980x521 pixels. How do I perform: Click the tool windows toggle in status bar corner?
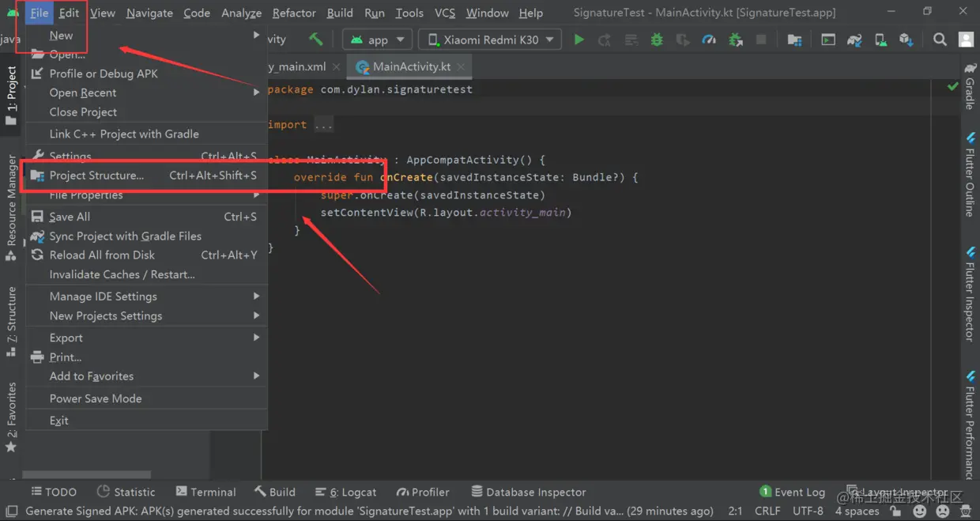11,512
